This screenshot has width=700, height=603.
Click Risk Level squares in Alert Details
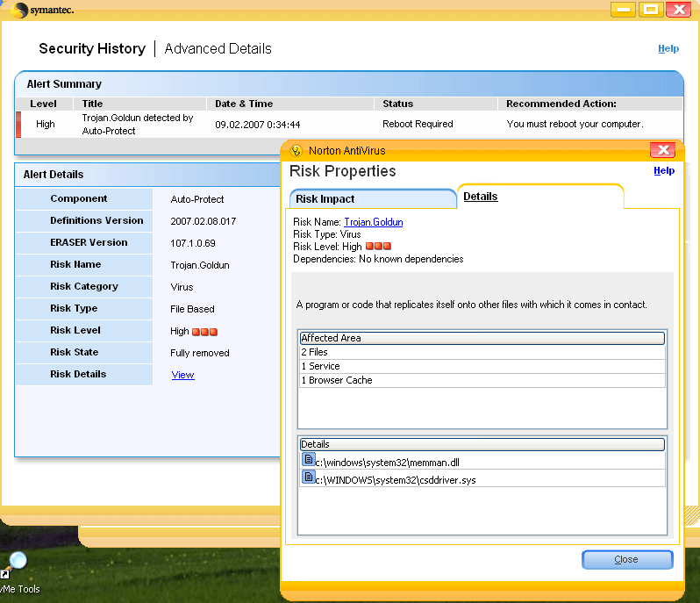tap(204, 332)
